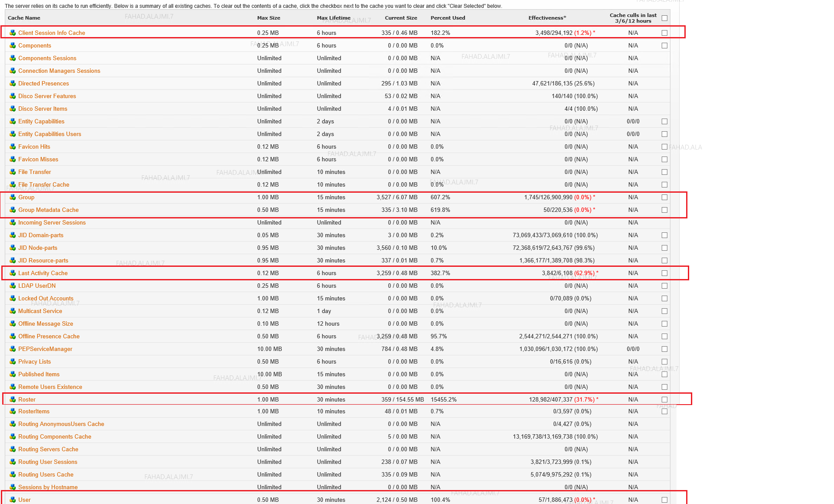This screenshot has width=834, height=504.
Task: Check the checkbox for the Group cache row
Action: 664,197
